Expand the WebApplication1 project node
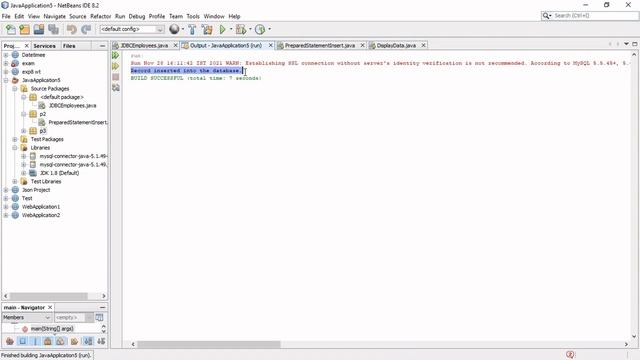The width and height of the screenshot is (640, 360). click(x=6, y=207)
